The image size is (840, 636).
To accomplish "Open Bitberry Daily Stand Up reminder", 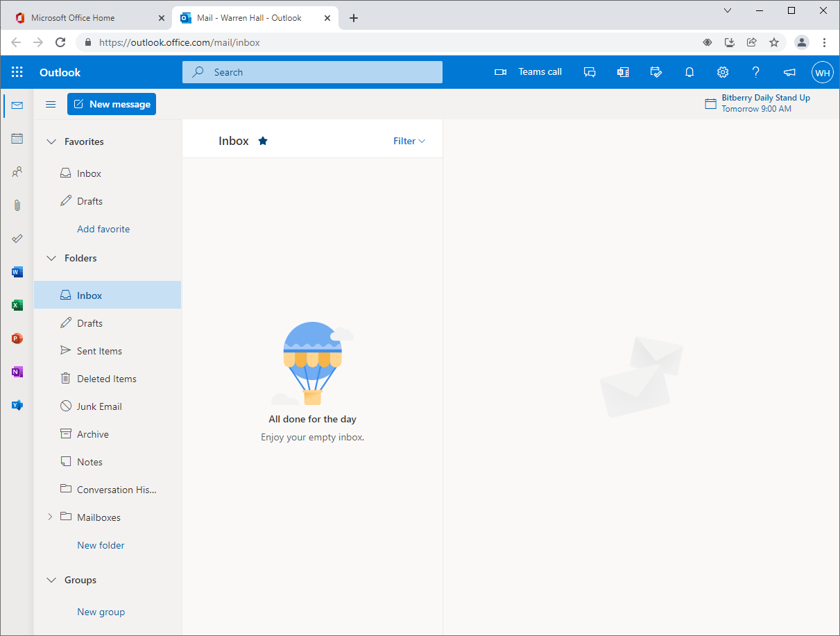I will tap(757, 103).
